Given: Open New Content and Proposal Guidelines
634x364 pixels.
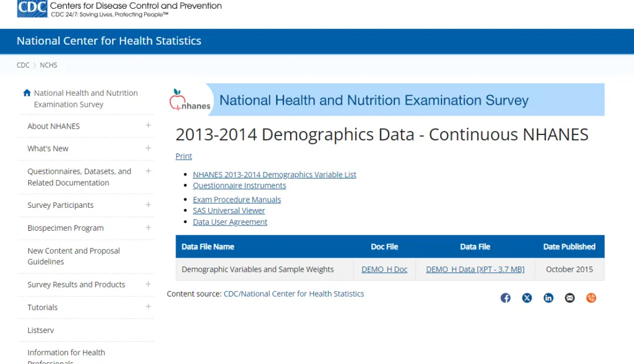Looking at the screenshot, I should tap(73, 256).
